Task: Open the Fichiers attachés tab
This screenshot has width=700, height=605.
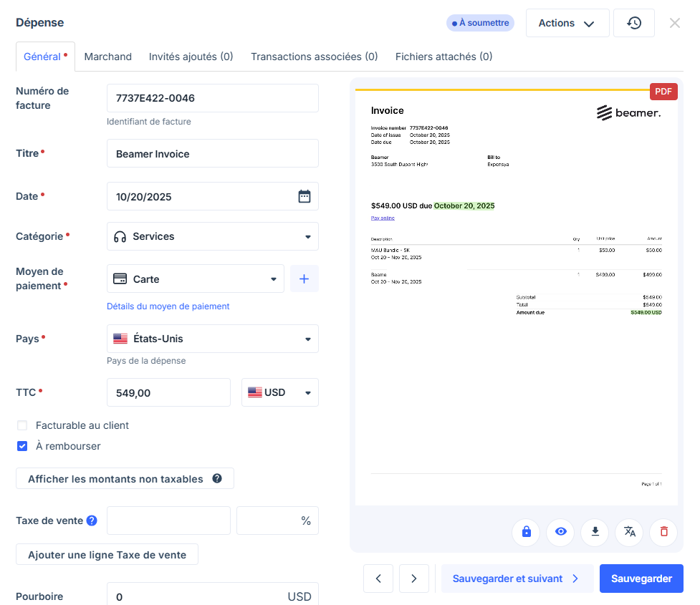Action: 444,57
